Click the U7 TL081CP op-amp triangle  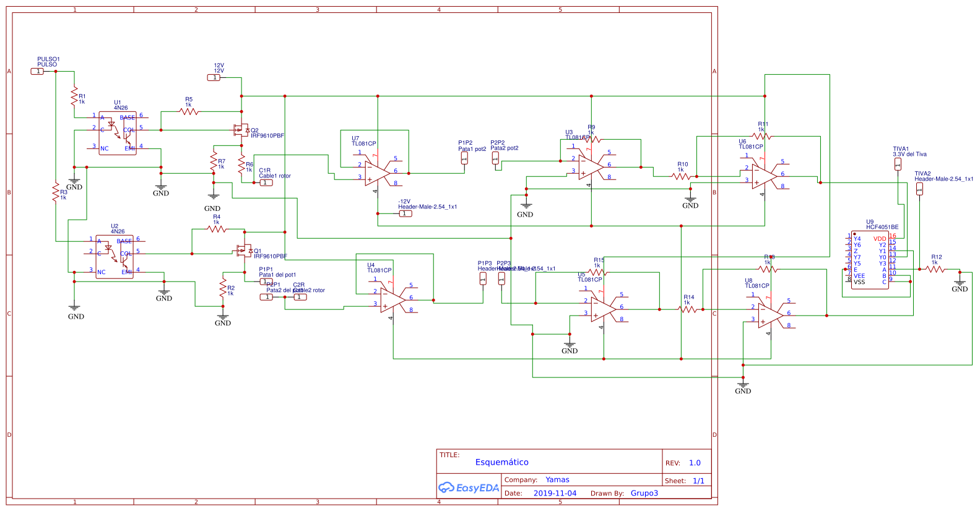[377, 172]
